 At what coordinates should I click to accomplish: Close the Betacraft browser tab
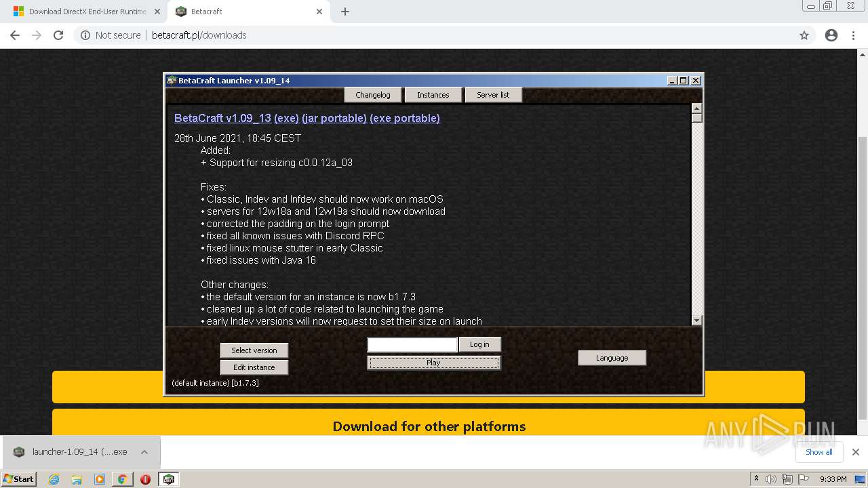(x=320, y=12)
